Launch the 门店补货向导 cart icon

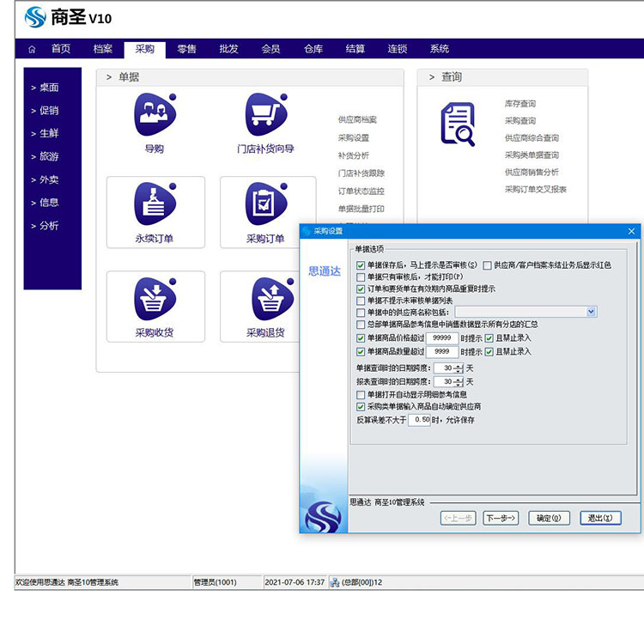click(x=266, y=114)
